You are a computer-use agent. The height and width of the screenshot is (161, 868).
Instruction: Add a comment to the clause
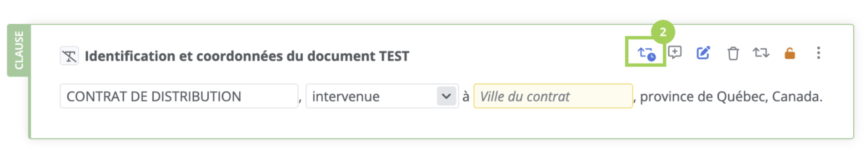pyautogui.click(x=674, y=53)
